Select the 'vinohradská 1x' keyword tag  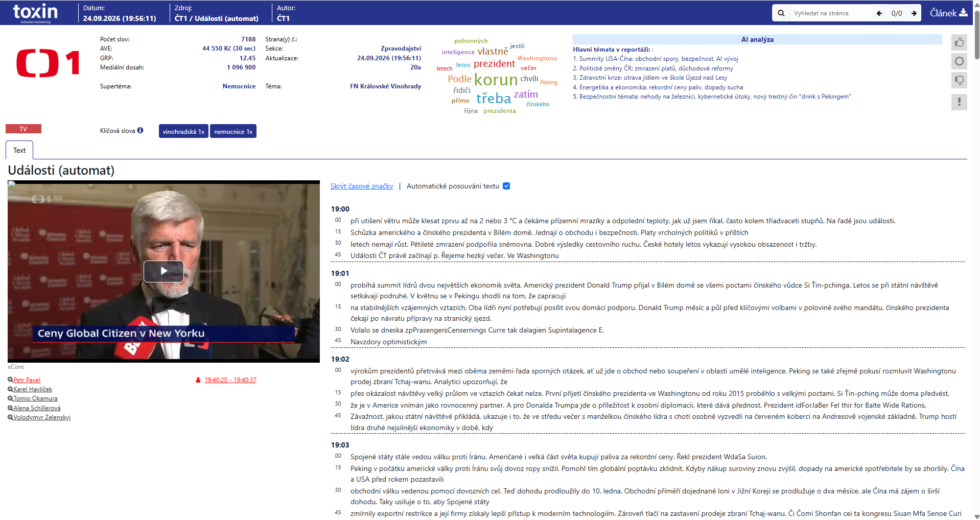click(x=183, y=131)
